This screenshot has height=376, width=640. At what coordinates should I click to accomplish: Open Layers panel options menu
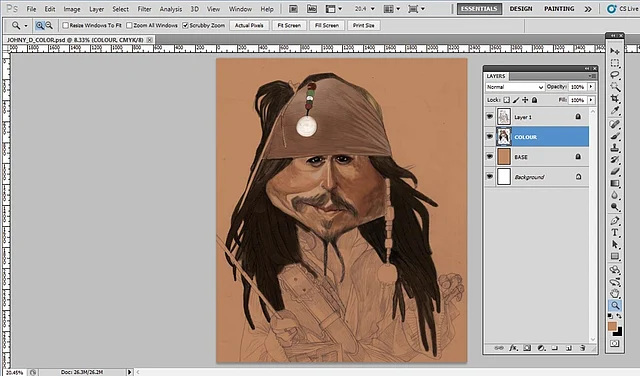(593, 76)
